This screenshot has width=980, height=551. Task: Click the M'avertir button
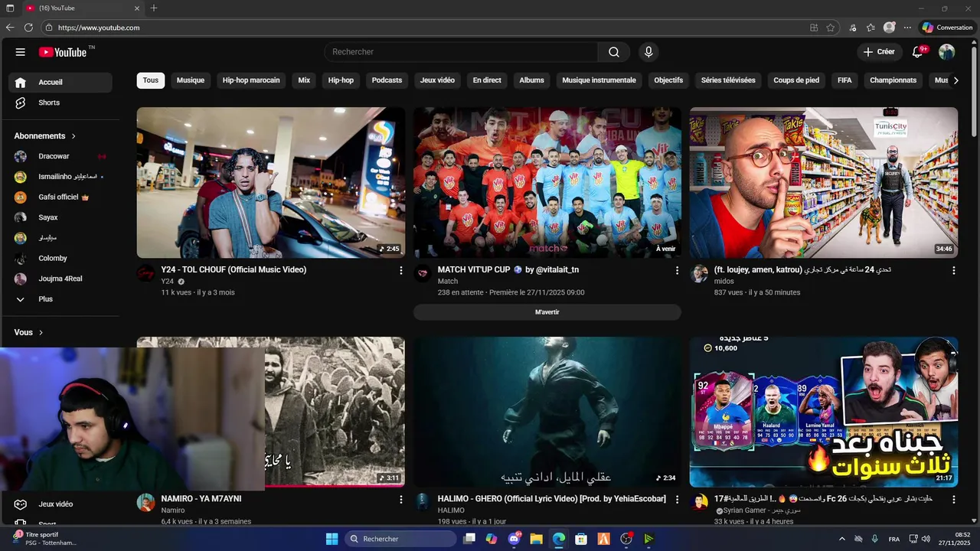tap(547, 312)
